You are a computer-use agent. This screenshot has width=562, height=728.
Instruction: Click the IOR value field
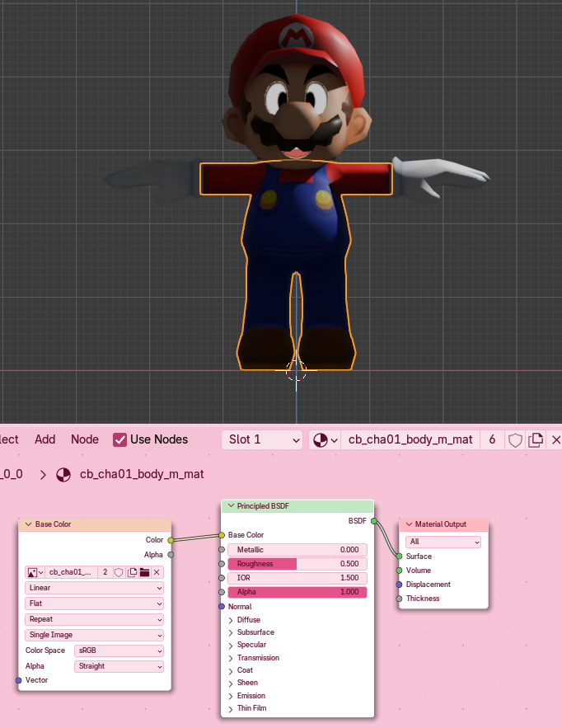[297, 578]
